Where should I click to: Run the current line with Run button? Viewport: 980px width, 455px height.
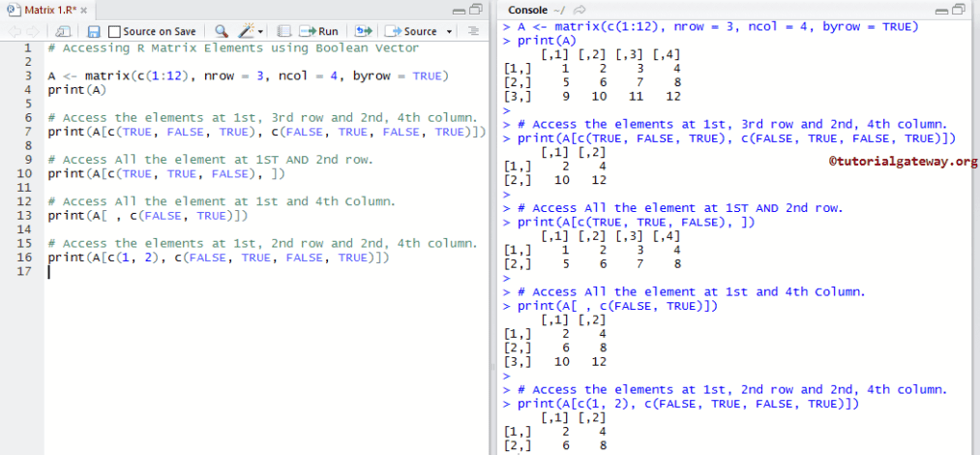(318, 31)
